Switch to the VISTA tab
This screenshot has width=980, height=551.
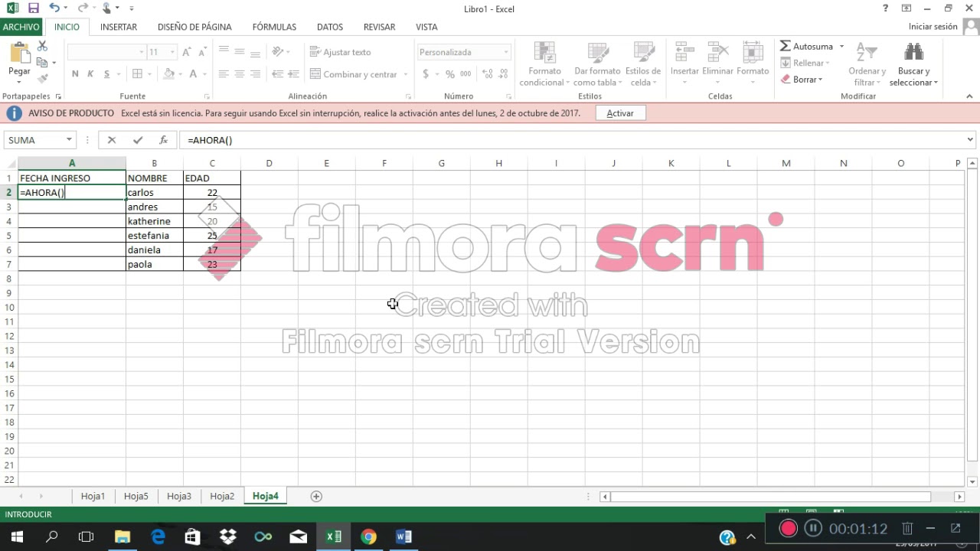click(426, 27)
